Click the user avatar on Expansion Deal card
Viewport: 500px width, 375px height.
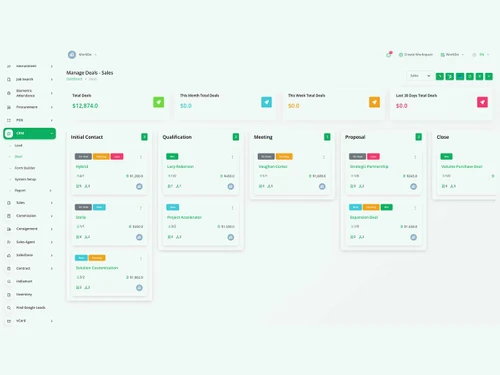coord(413,237)
